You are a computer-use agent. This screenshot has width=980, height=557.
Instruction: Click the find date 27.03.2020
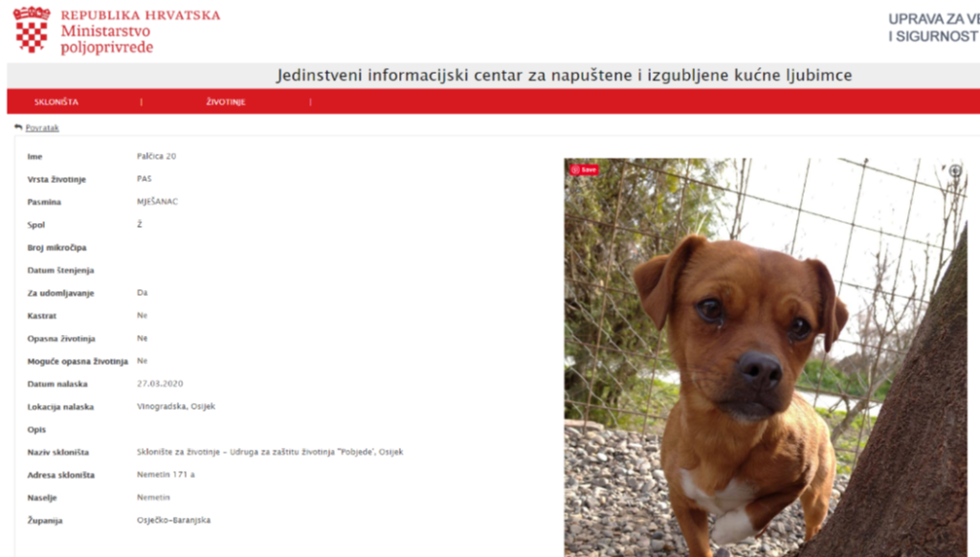click(160, 383)
